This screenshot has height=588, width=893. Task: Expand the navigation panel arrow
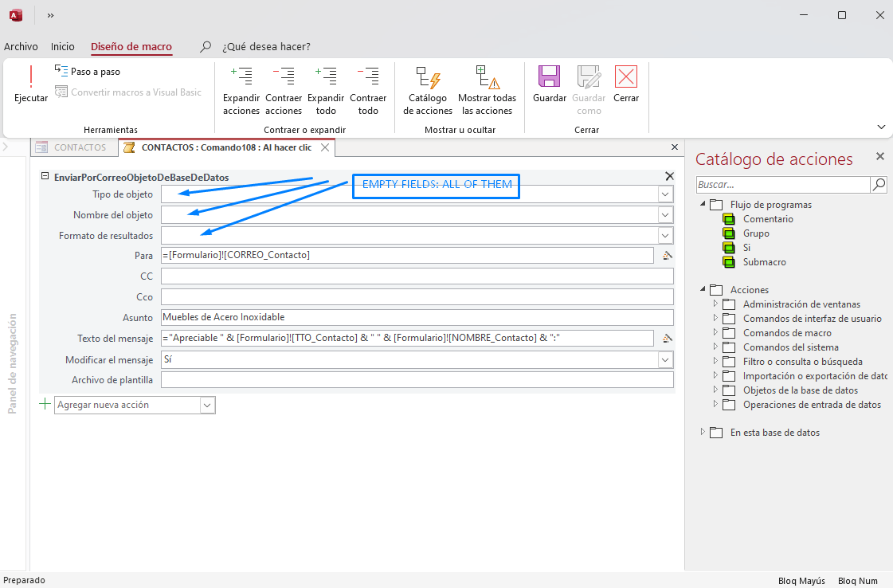click(5, 147)
